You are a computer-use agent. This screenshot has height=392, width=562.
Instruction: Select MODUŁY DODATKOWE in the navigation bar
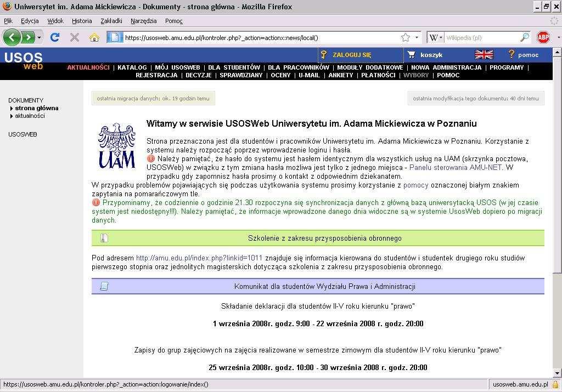(x=370, y=67)
